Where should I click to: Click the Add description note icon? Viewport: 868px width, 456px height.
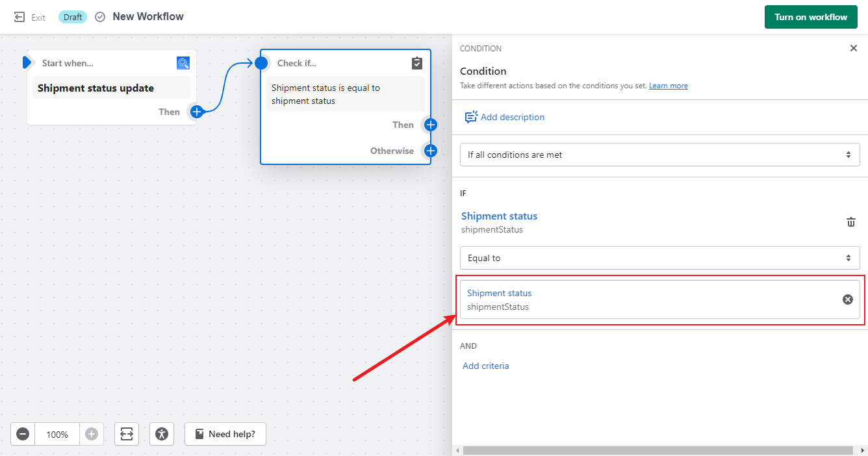471,118
